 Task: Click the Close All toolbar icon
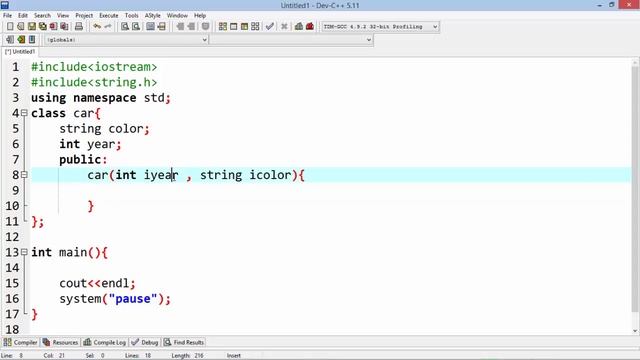64,27
